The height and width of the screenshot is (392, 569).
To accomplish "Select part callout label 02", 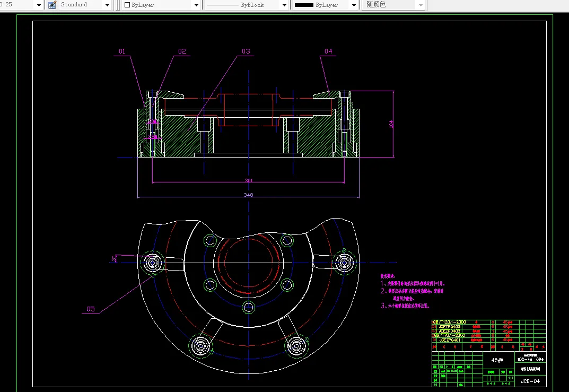I will (x=182, y=51).
